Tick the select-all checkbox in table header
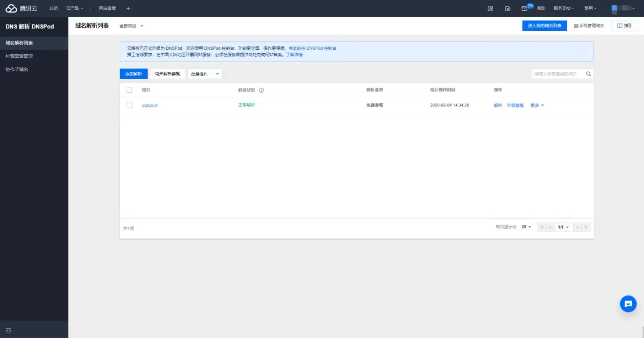The width and height of the screenshot is (644, 338). click(129, 90)
